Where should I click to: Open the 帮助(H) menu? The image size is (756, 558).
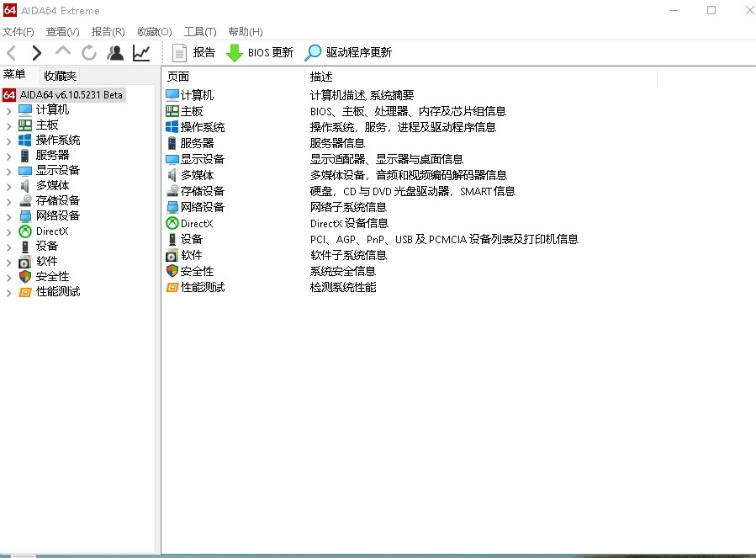click(246, 32)
